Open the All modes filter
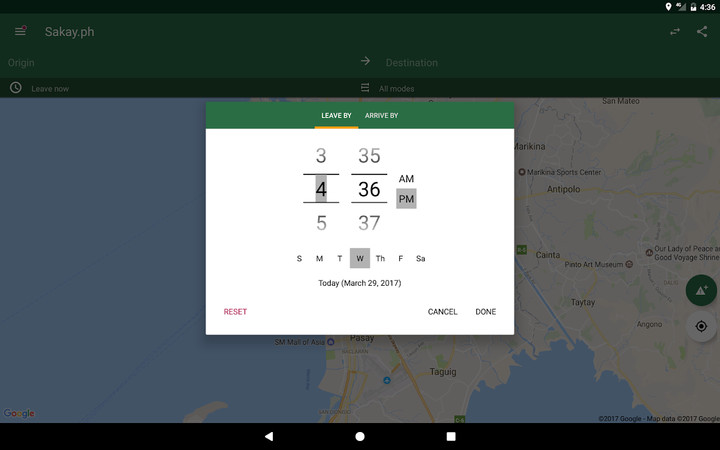The height and width of the screenshot is (450, 720). tap(397, 89)
